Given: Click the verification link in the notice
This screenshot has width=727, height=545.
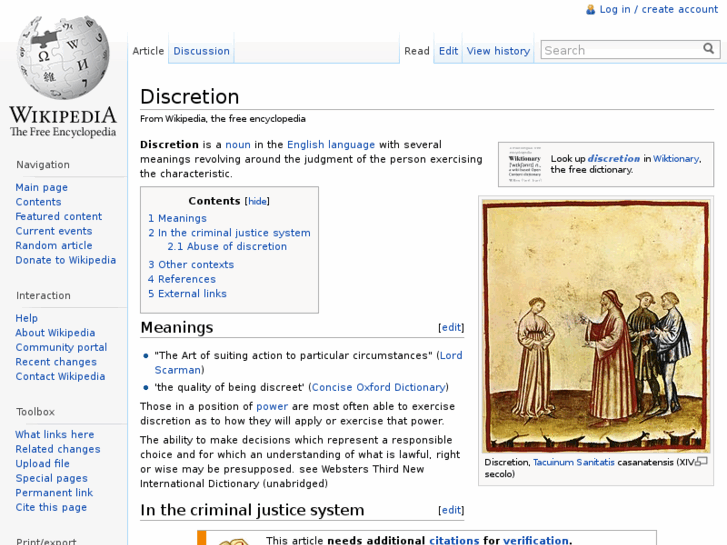Looking at the screenshot, I should point(536,540).
